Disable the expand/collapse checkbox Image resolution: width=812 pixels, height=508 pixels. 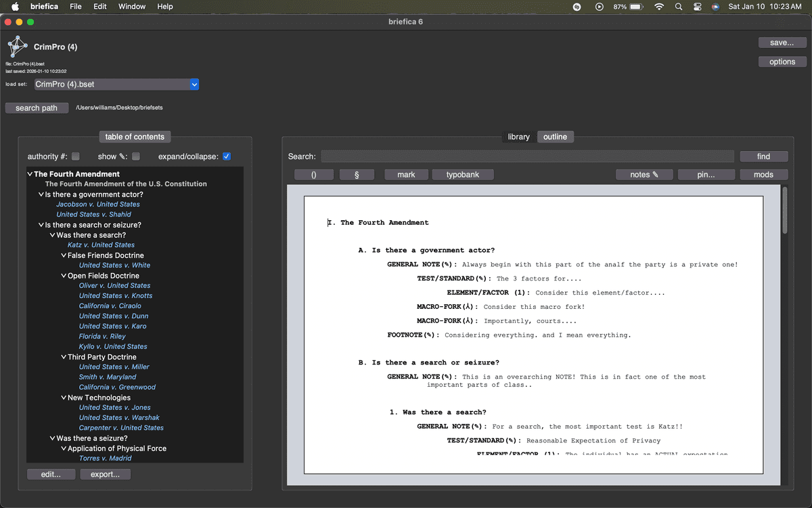(227, 156)
